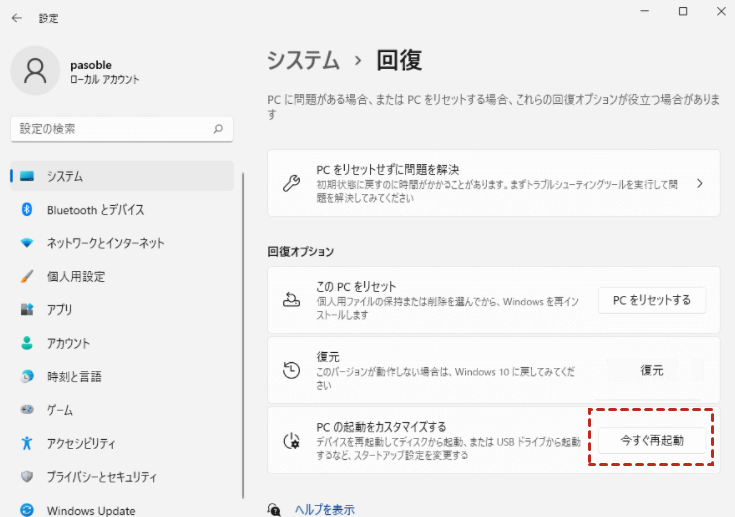The image size is (735, 517).
Task: Close the 設定 window
Action: [721, 11]
